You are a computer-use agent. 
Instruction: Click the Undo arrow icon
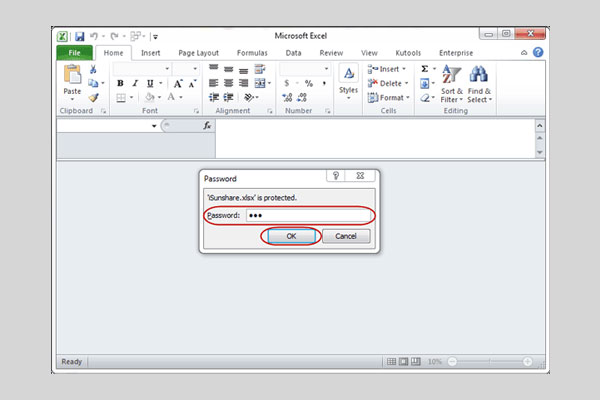pos(94,36)
